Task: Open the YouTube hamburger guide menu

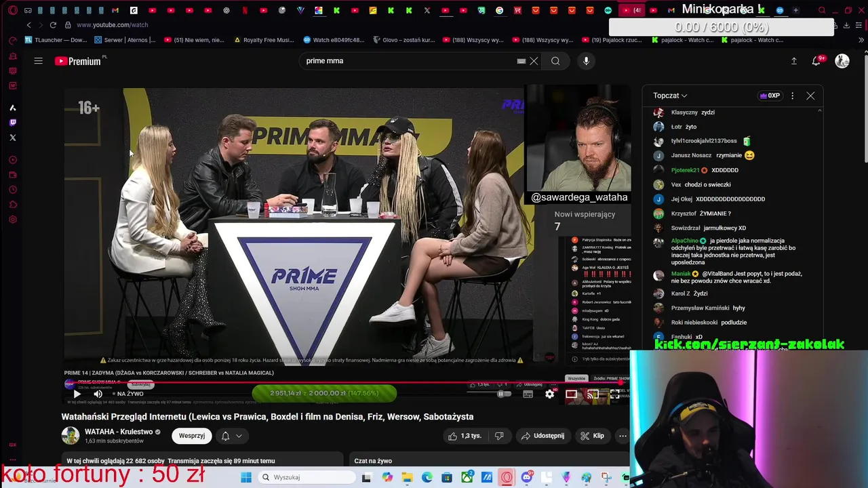Action: (x=39, y=61)
